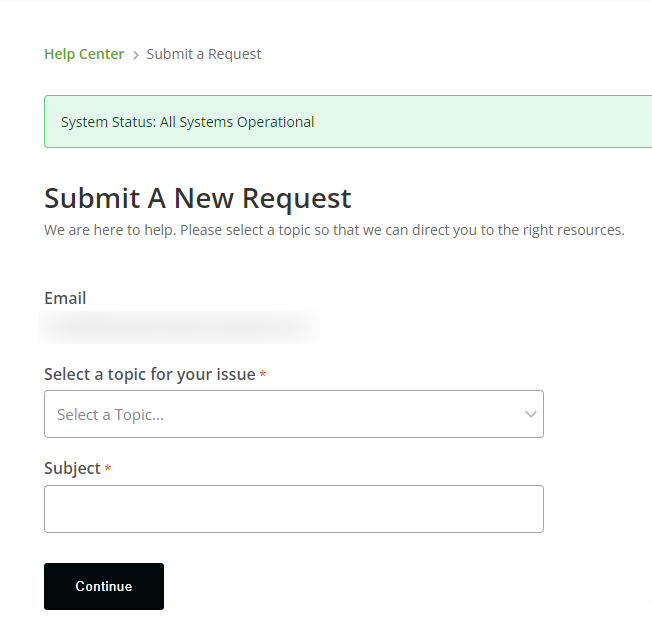This screenshot has height=633, width=652.
Task: Click the Help Center breadcrumb link
Action: (x=84, y=54)
